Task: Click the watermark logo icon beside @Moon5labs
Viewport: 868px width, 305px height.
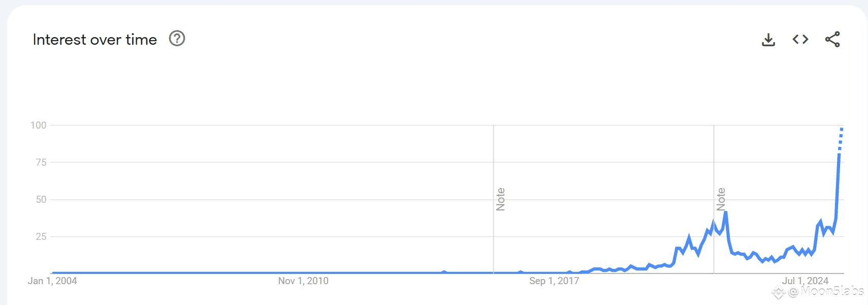Action: tap(778, 292)
